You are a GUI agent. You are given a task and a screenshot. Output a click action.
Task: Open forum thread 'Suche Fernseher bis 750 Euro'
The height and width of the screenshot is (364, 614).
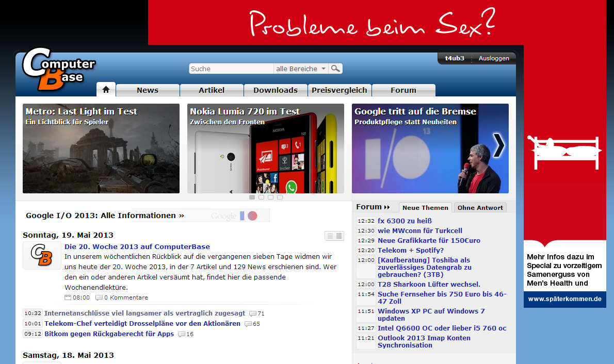[442, 297]
